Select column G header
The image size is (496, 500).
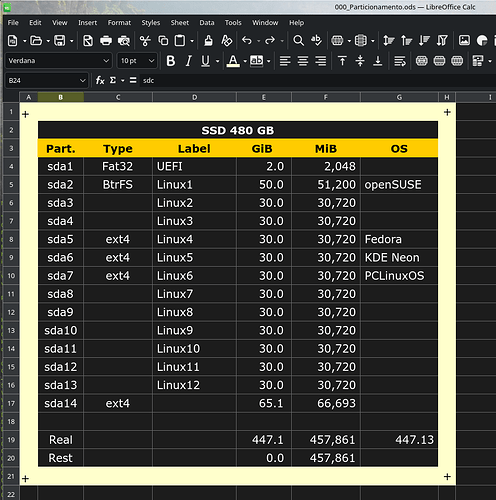[399, 97]
